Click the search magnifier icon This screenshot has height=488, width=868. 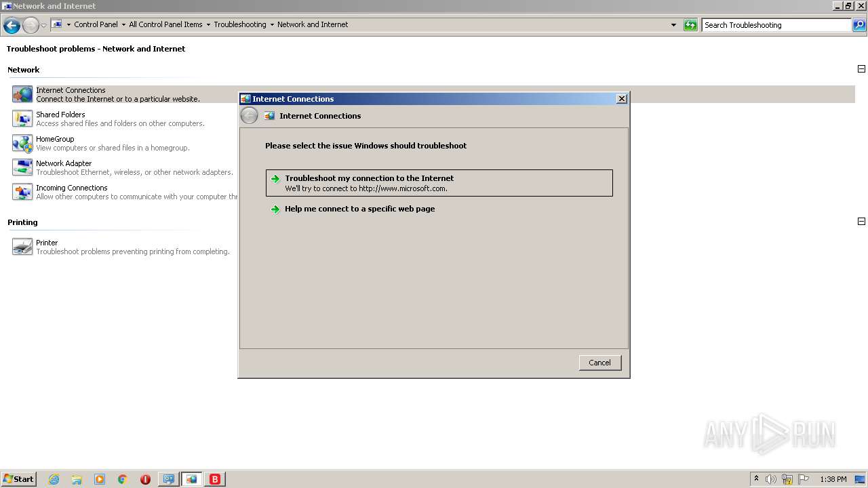[859, 25]
